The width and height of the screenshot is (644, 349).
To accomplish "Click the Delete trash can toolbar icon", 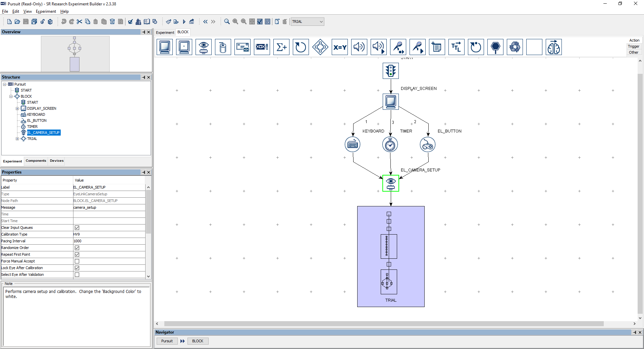I will click(112, 21).
